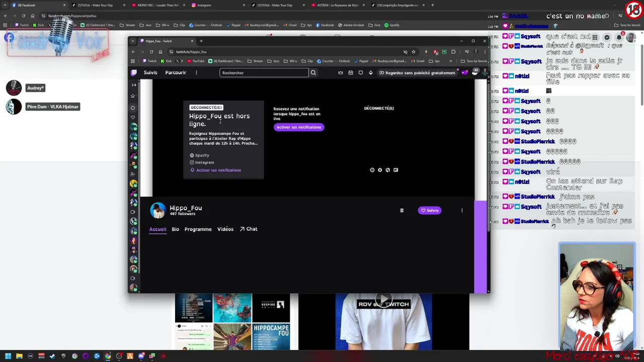
Task: Open the Kick bookmark in the Twitch window
Action: pos(166,61)
